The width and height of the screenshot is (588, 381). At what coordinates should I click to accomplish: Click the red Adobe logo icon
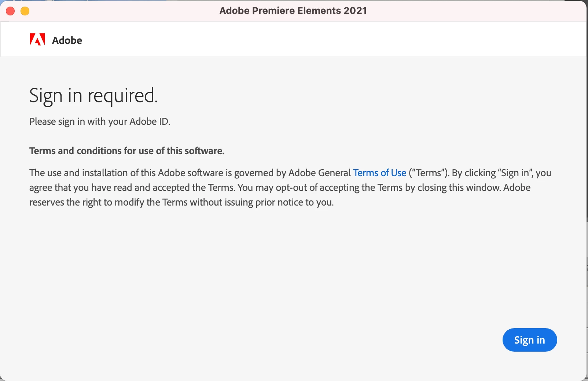click(x=37, y=40)
